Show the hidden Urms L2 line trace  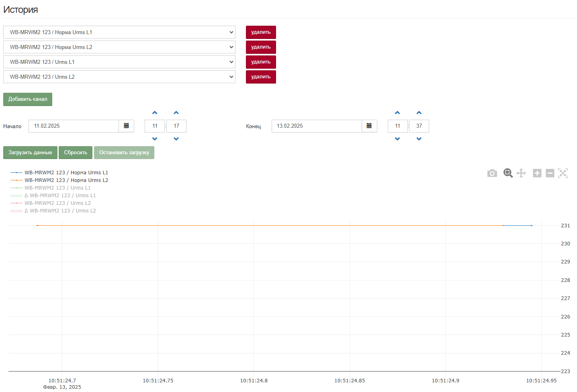click(x=51, y=203)
